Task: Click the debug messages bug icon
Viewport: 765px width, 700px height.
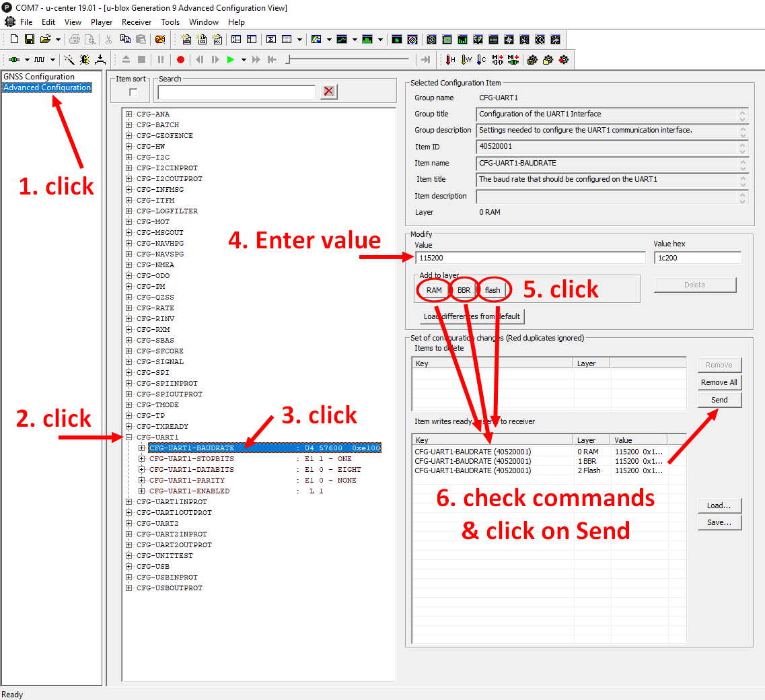Action: (84, 59)
